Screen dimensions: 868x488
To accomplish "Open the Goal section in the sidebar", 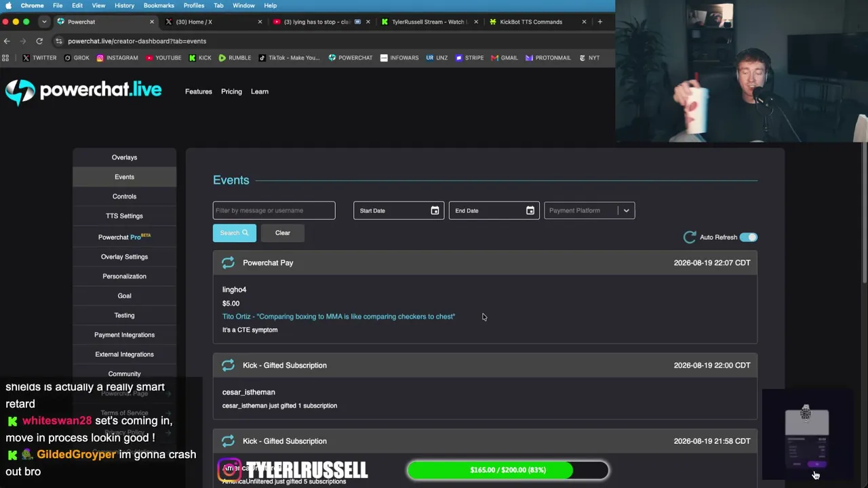I will pos(124,296).
